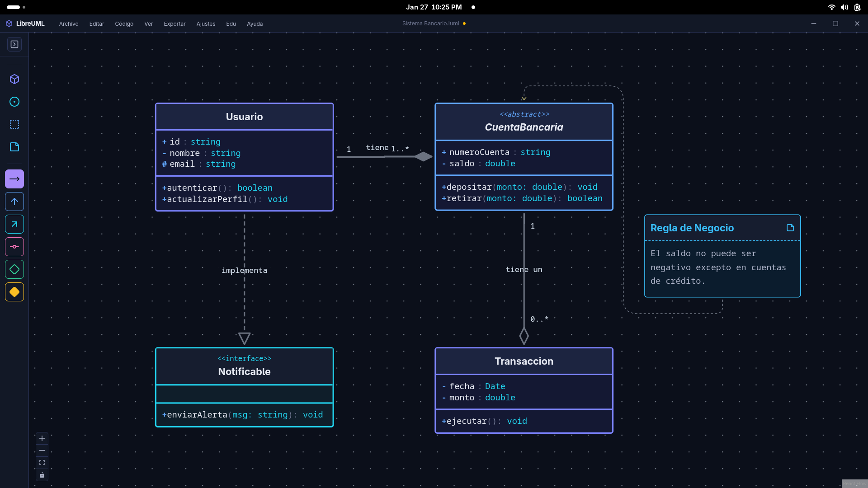Zoom out with the minus button
The height and width of the screenshot is (488, 868).
[x=42, y=450]
